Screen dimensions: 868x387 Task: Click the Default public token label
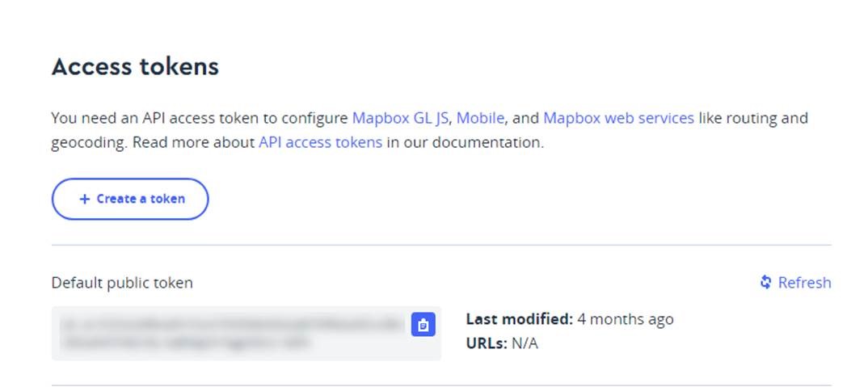pos(122,283)
